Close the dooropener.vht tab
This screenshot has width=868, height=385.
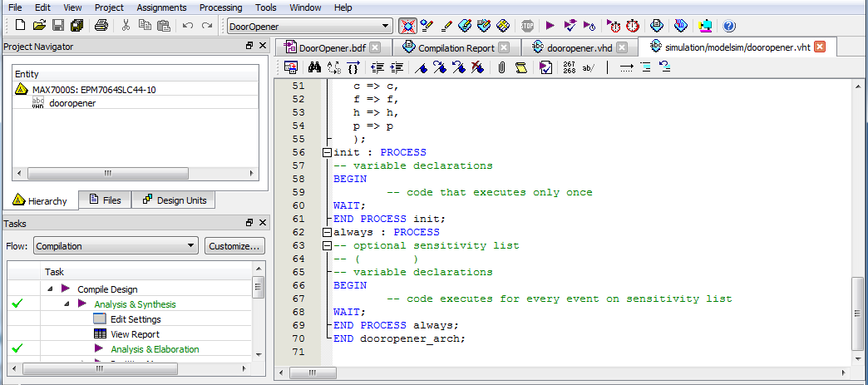[820, 47]
